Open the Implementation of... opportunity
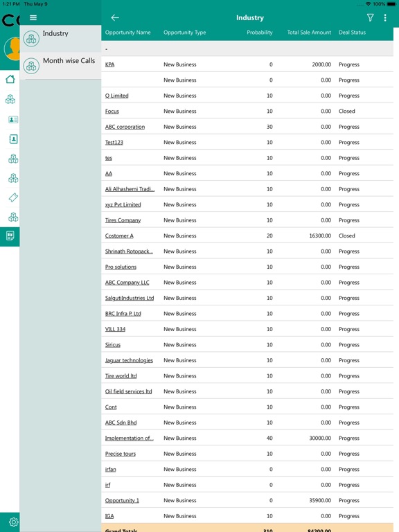Screen dimensions: 399x532 [x=130, y=438]
